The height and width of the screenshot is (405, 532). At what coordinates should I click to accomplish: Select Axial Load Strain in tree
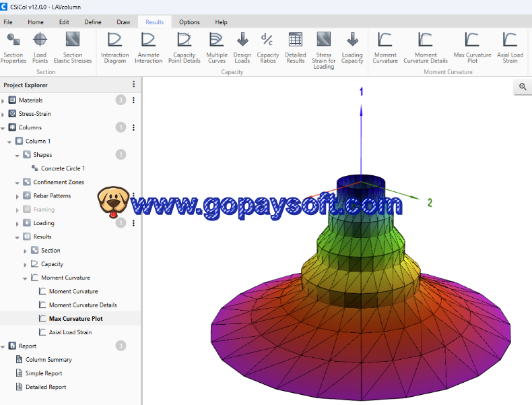tap(70, 332)
